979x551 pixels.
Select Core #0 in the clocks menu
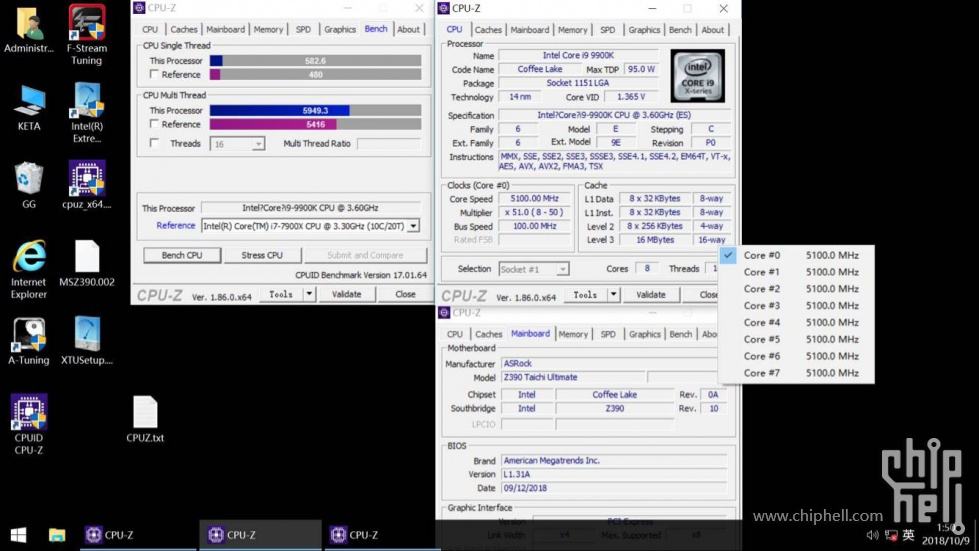[x=796, y=255]
